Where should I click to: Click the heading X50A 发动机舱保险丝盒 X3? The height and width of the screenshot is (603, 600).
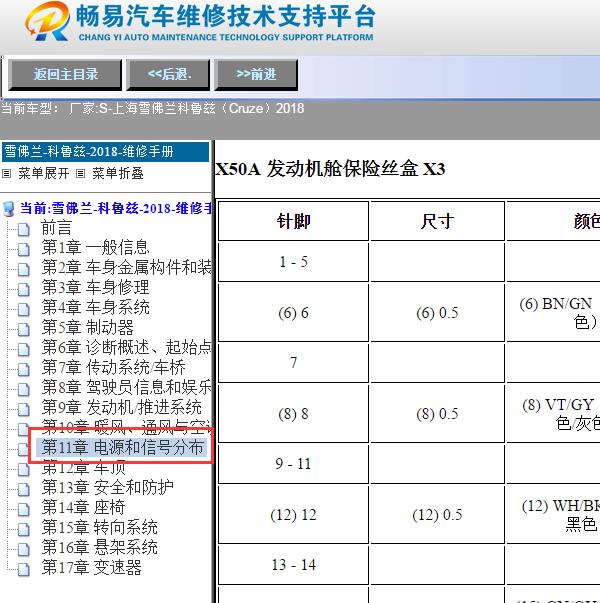click(x=330, y=169)
